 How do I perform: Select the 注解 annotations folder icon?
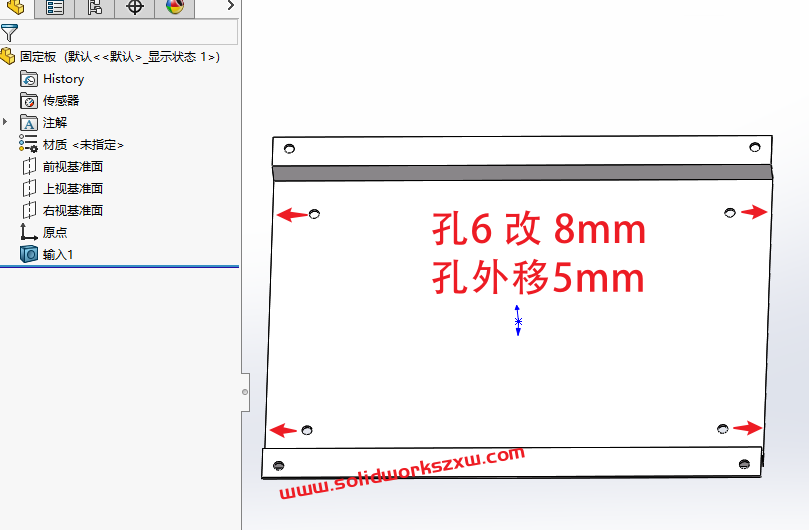(x=29, y=123)
